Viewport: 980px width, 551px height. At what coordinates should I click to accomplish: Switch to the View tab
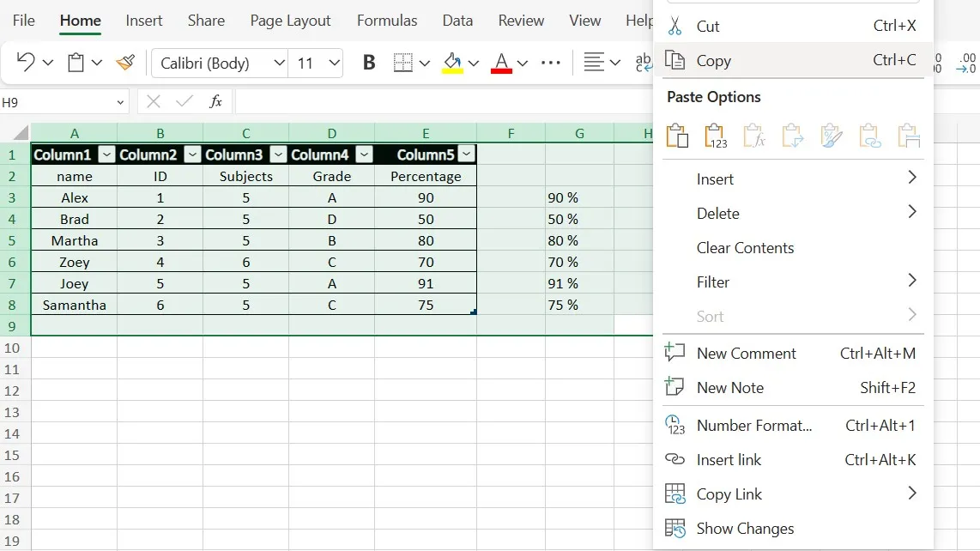coord(585,21)
